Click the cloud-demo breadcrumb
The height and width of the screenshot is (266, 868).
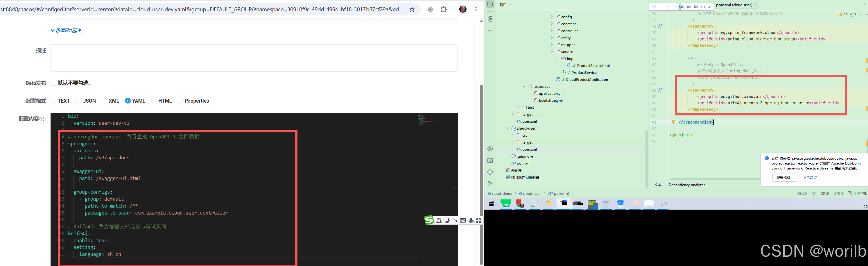pyautogui.click(x=500, y=194)
